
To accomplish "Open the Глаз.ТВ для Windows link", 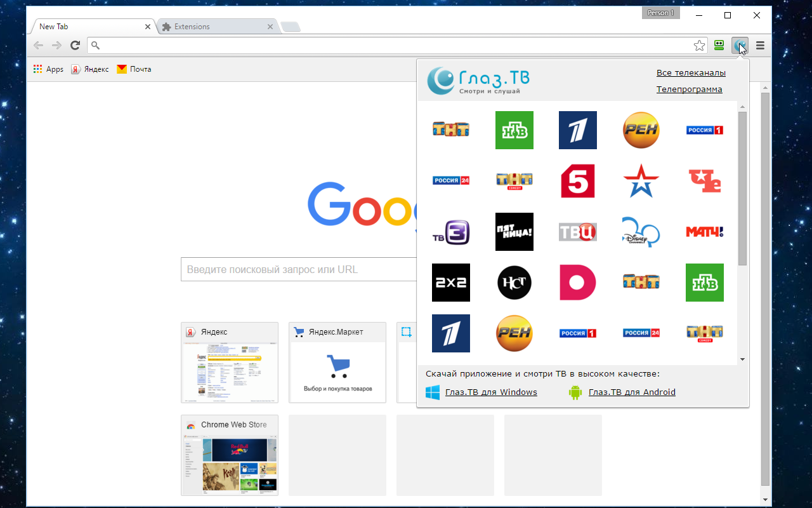I will pos(491,392).
